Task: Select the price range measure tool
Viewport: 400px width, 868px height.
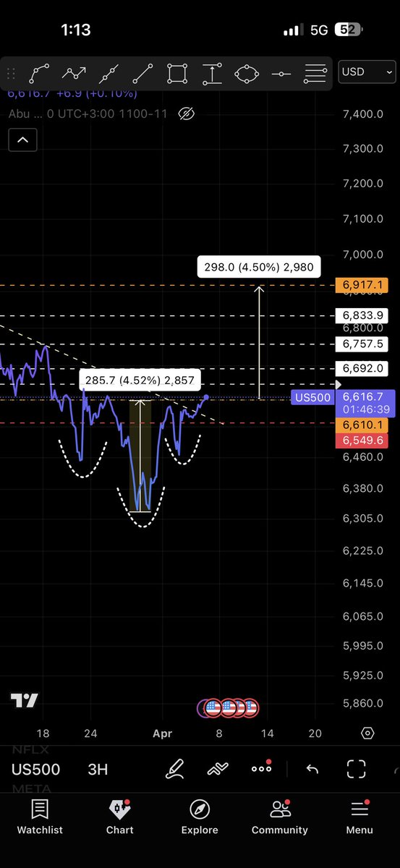Action: point(212,73)
